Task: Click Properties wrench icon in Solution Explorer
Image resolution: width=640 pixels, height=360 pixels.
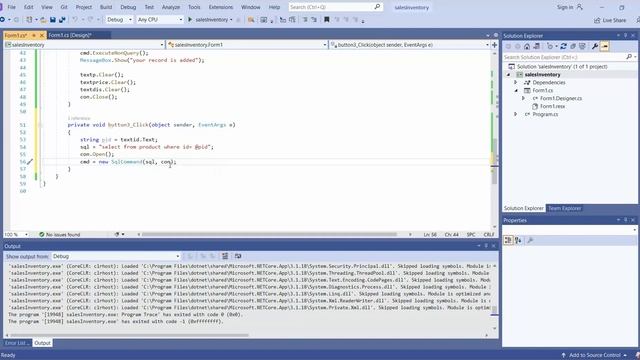Action: [595, 47]
